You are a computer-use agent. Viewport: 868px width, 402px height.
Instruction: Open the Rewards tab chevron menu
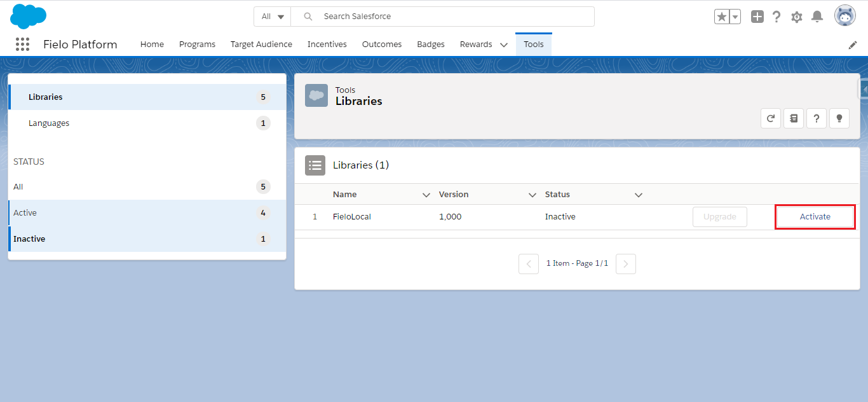tap(504, 45)
